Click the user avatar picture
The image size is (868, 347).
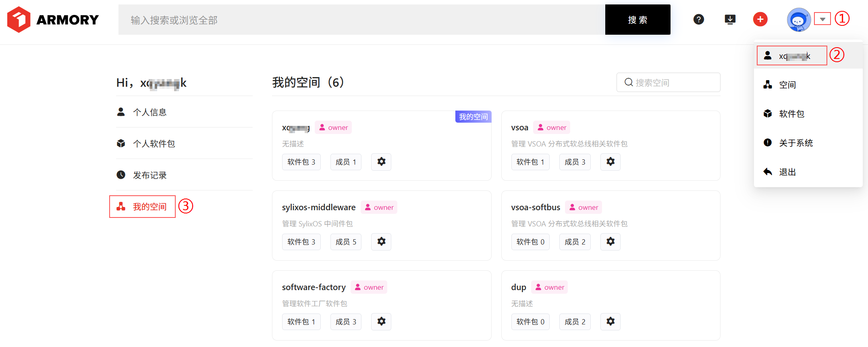798,20
